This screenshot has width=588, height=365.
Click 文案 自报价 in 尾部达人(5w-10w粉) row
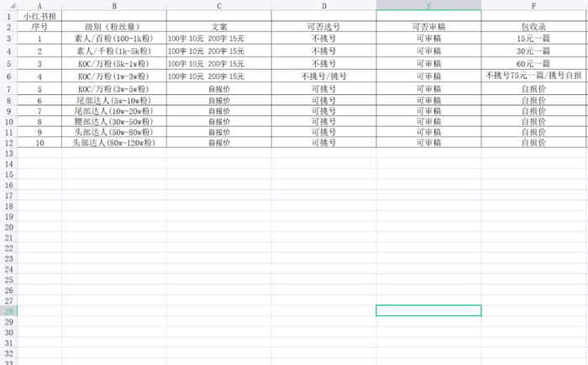pyautogui.click(x=219, y=100)
